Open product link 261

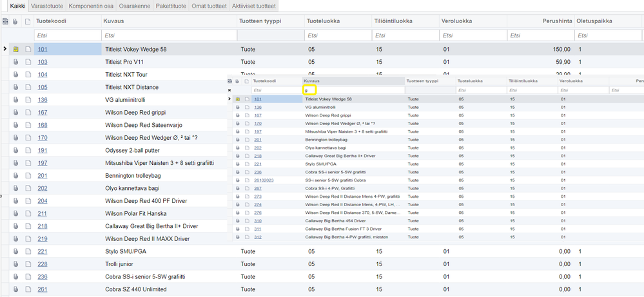pos(43,290)
